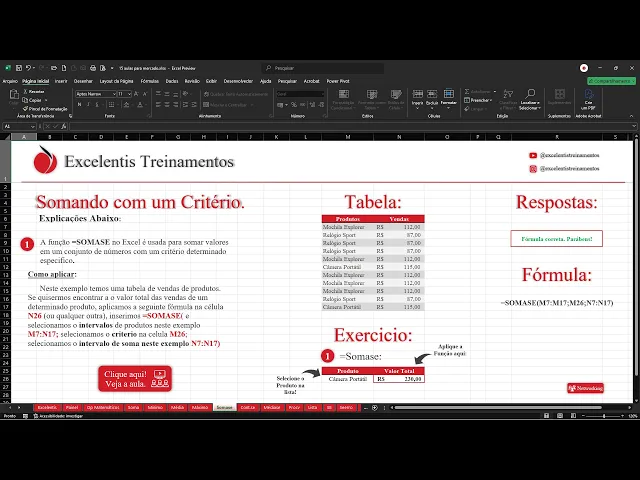
Task: Click the Increase Decimal icon
Action: [x=312, y=105]
